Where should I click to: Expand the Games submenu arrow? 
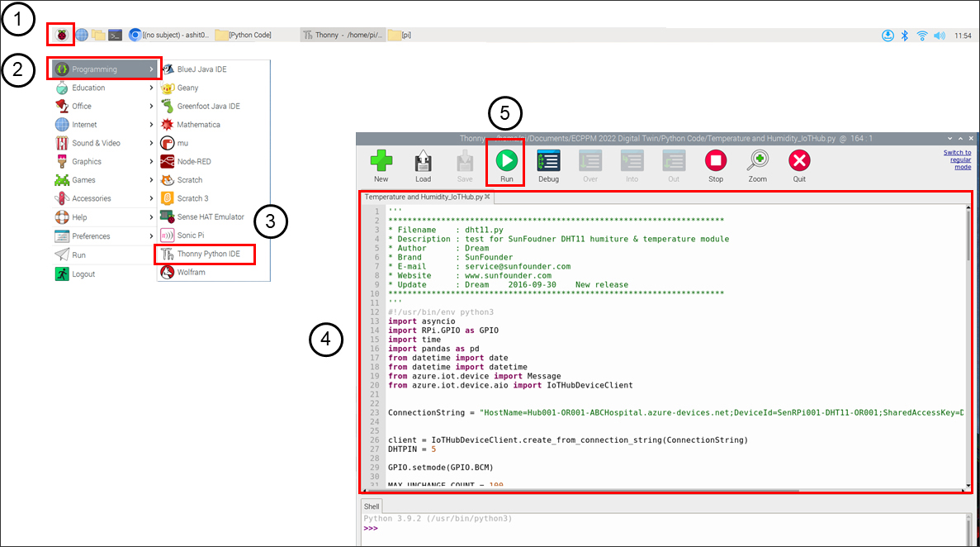tap(151, 179)
